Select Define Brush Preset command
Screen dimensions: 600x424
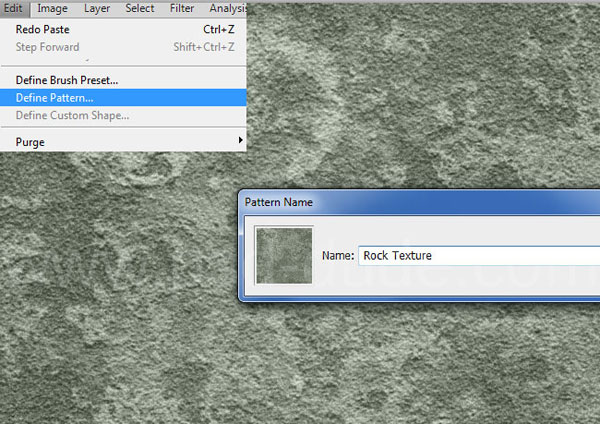123,80
